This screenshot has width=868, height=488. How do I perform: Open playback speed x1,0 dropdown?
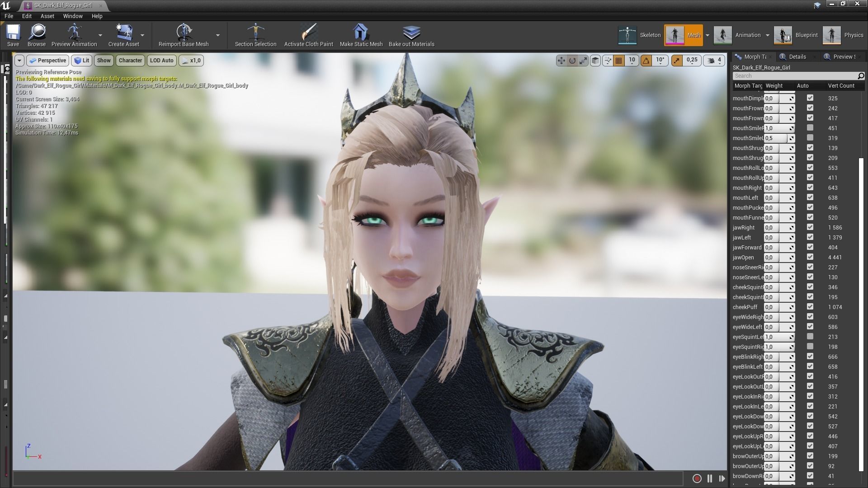[191, 60]
